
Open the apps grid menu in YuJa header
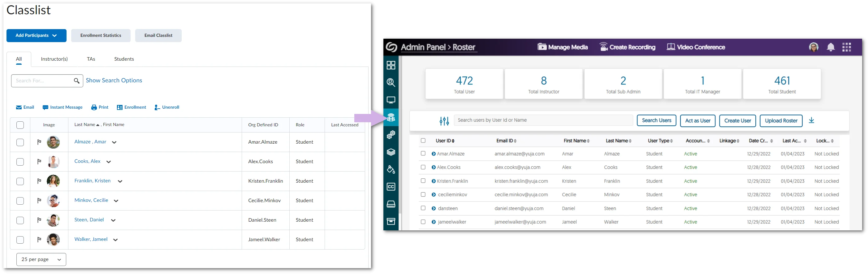coord(846,47)
